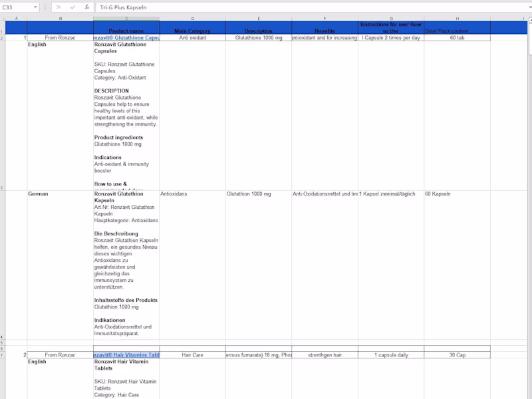Click the enter checkmark icon in the formula bar

72,7
